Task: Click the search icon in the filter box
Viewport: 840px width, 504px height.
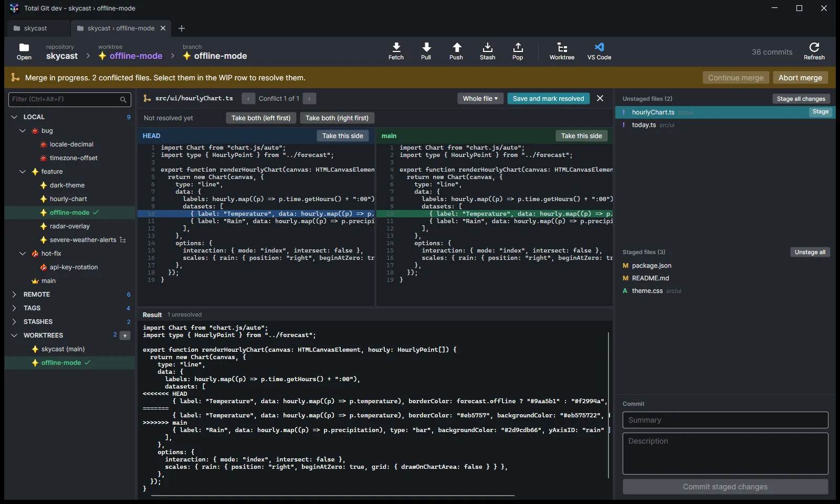Action: click(123, 99)
